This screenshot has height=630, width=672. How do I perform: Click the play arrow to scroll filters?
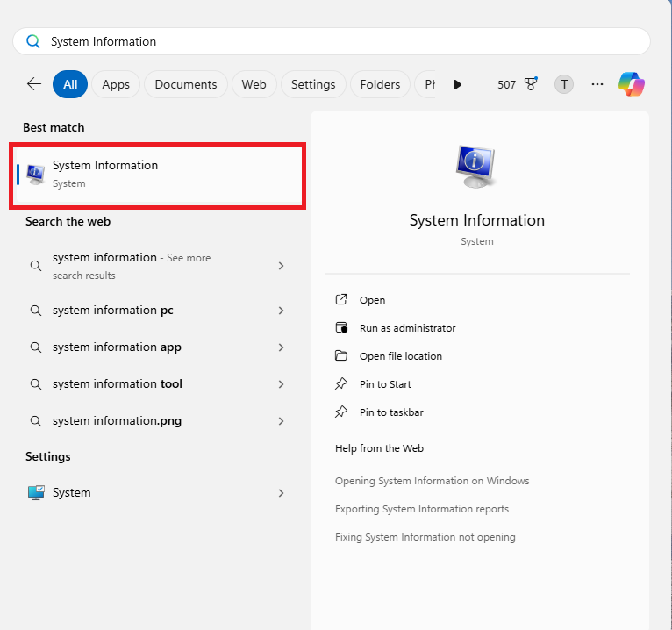pyautogui.click(x=457, y=84)
